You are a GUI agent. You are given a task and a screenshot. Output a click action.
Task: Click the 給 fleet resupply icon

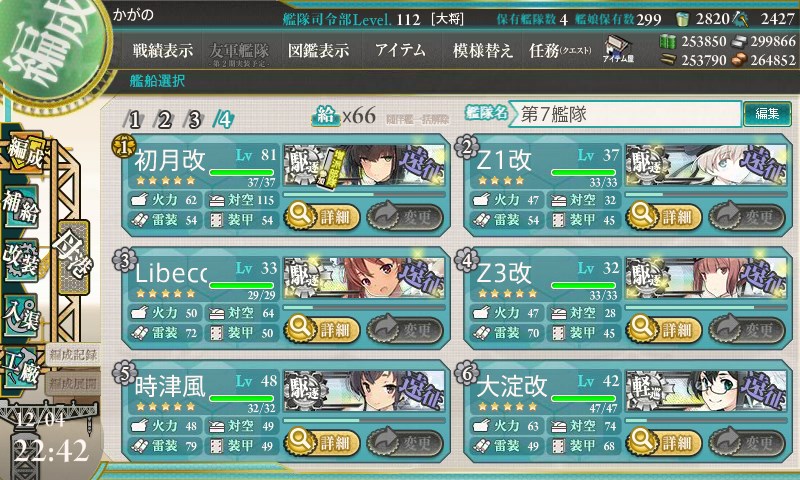pyautogui.click(x=326, y=116)
